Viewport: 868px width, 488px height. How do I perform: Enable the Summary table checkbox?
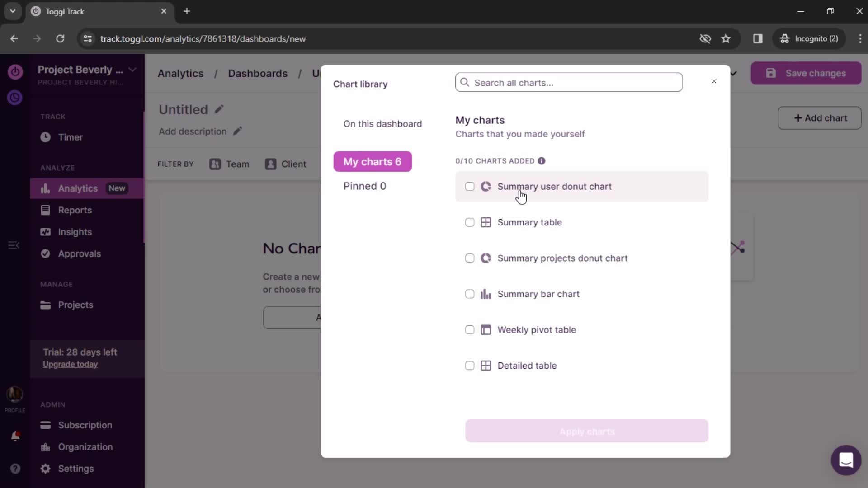(469, 222)
